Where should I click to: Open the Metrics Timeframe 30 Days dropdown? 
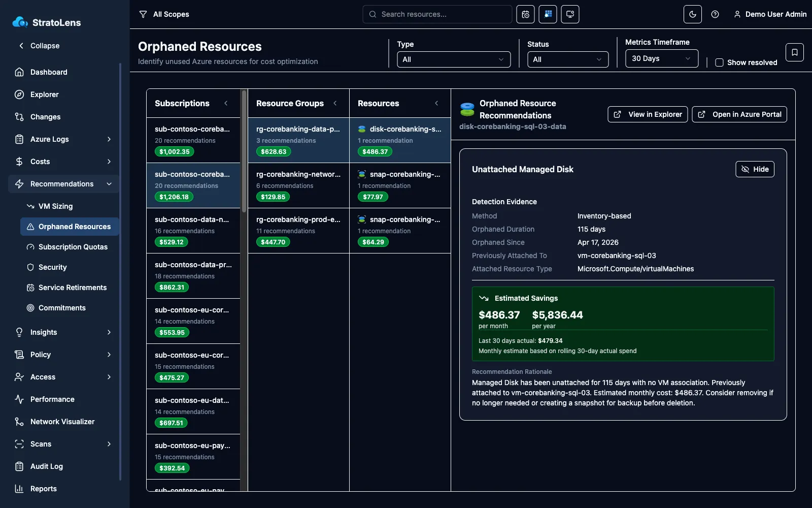pyautogui.click(x=661, y=58)
